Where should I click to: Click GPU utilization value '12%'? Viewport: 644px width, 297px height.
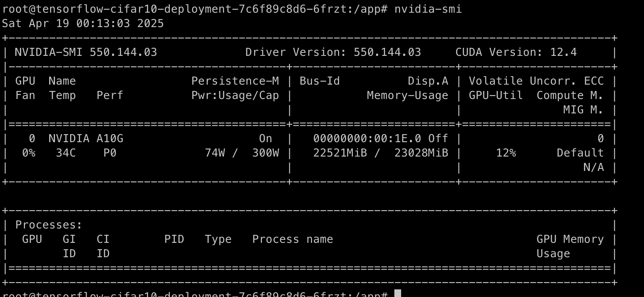pos(506,153)
